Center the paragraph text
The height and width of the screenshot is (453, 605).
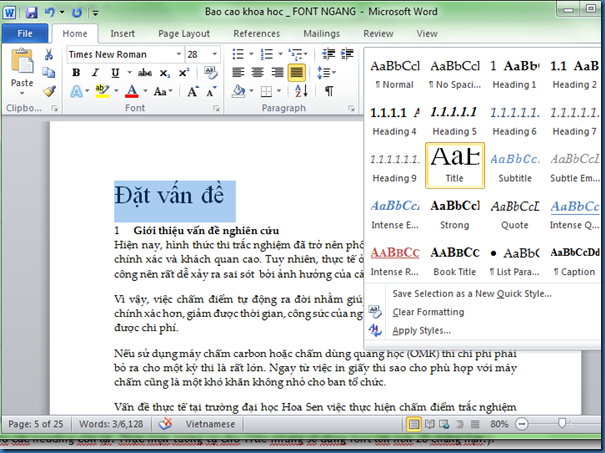[257, 73]
